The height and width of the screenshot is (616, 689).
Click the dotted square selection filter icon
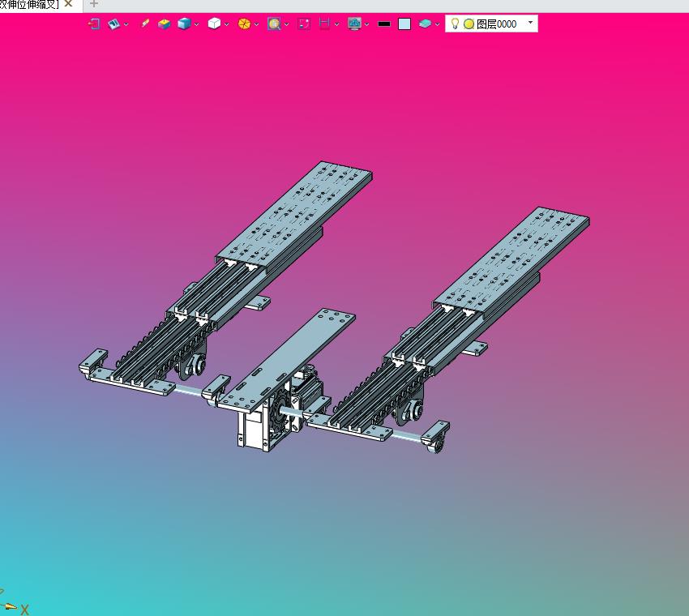point(304,24)
